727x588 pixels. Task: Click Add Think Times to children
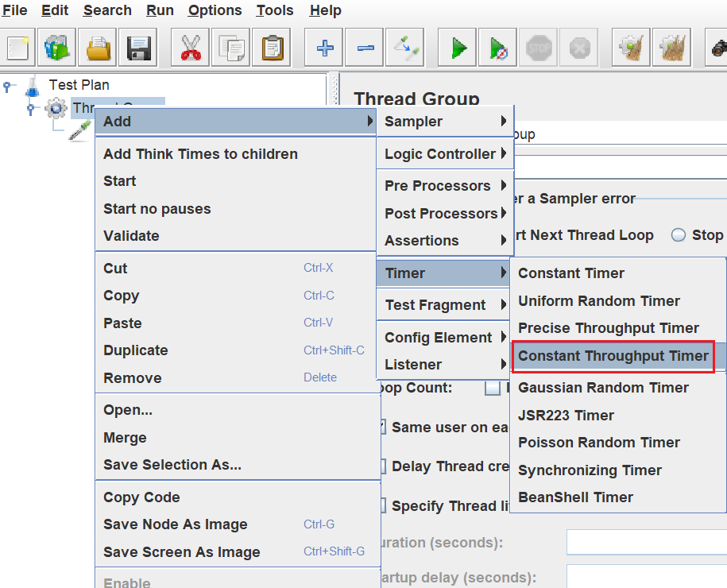(x=235, y=154)
